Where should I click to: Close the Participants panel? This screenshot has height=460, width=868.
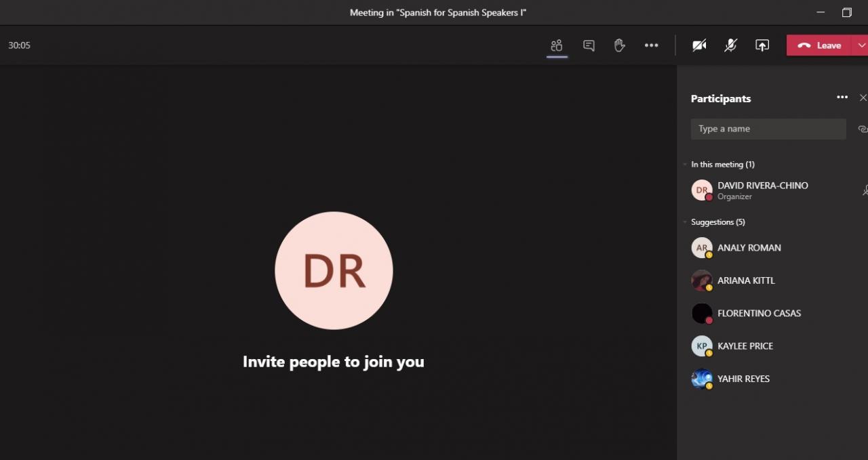(x=863, y=98)
